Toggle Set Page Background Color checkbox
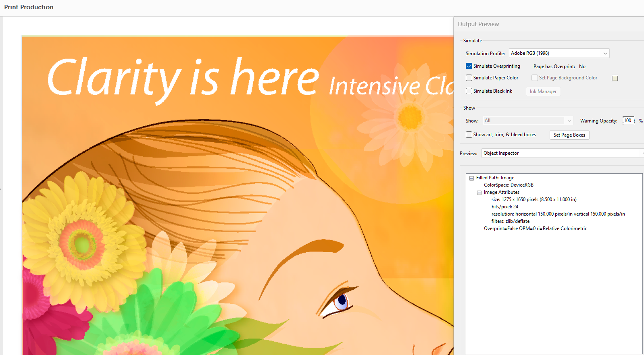 tap(535, 78)
